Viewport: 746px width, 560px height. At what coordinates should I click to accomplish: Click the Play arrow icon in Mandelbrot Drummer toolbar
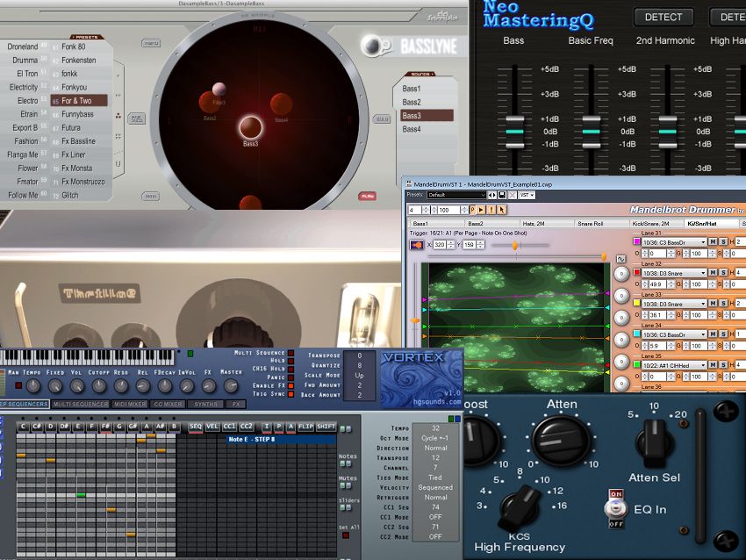click(x=482, y=209)
